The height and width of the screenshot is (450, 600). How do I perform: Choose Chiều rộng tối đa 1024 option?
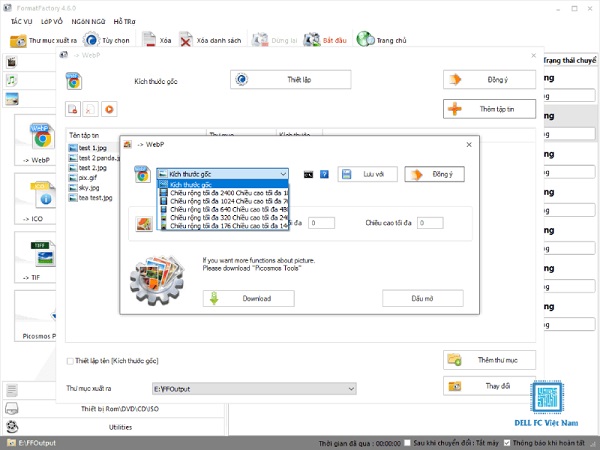point(223,201)
